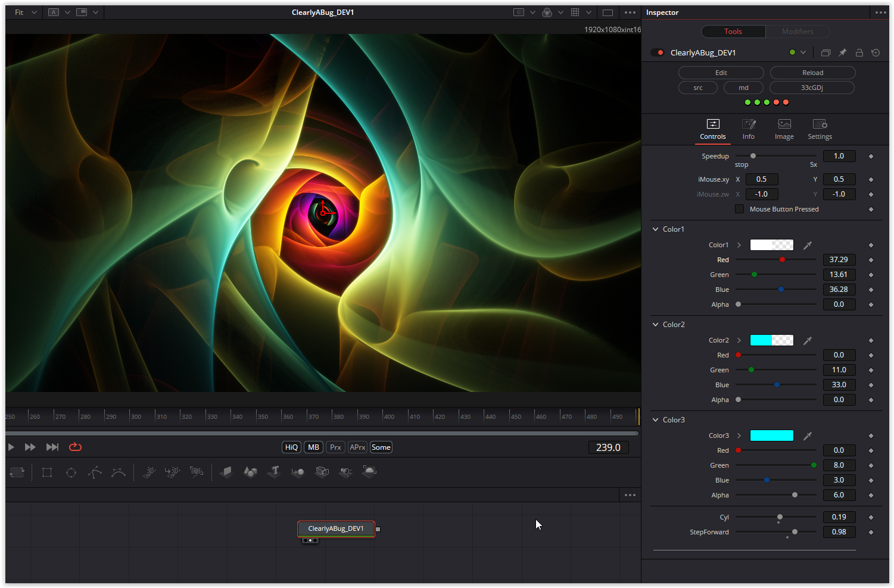Toggle loop playback mode
This screenshot has height=588, width=894.
[75, 447]
